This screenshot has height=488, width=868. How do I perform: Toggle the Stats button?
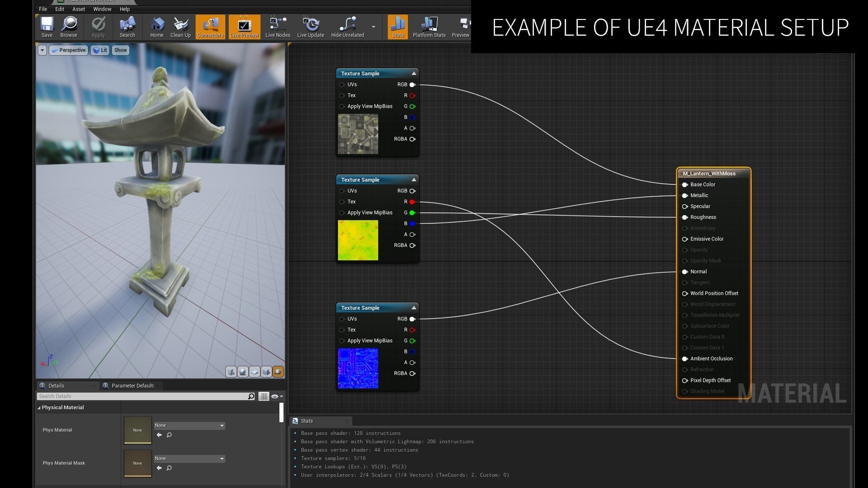(x=397, y=27)
